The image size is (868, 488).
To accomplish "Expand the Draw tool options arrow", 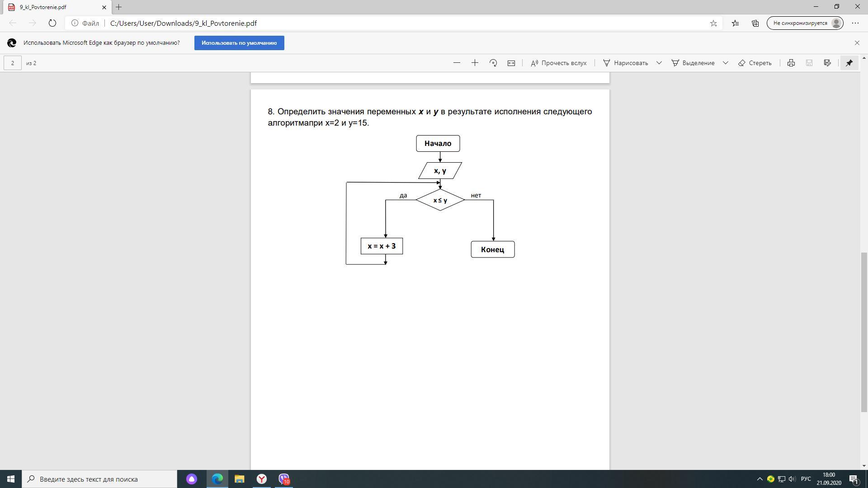I will tap(659, 63).
